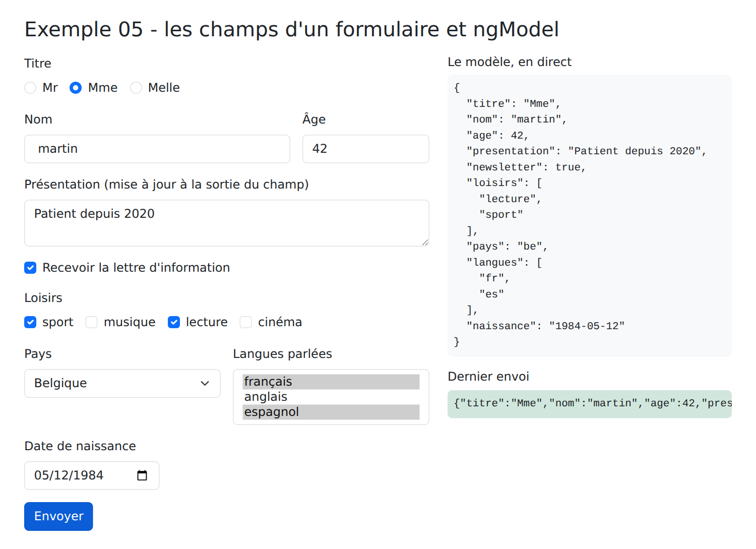Enable the musique hobby checkbox

coord(92,322)
